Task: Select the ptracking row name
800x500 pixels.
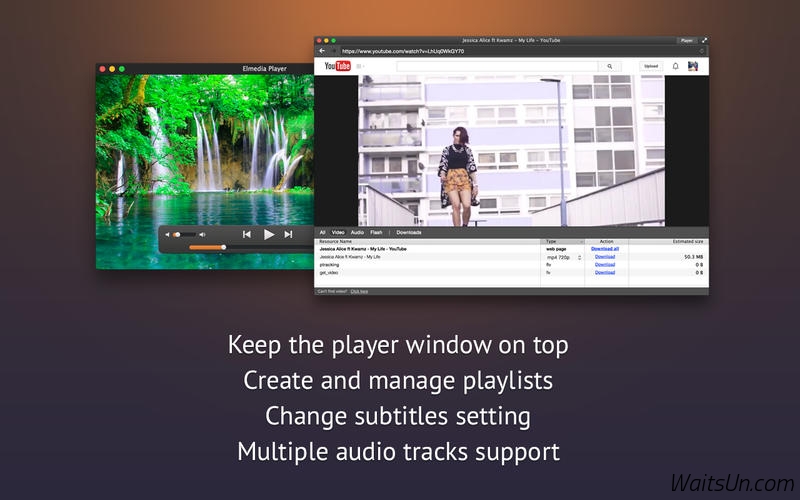Action: pos(329,265)
